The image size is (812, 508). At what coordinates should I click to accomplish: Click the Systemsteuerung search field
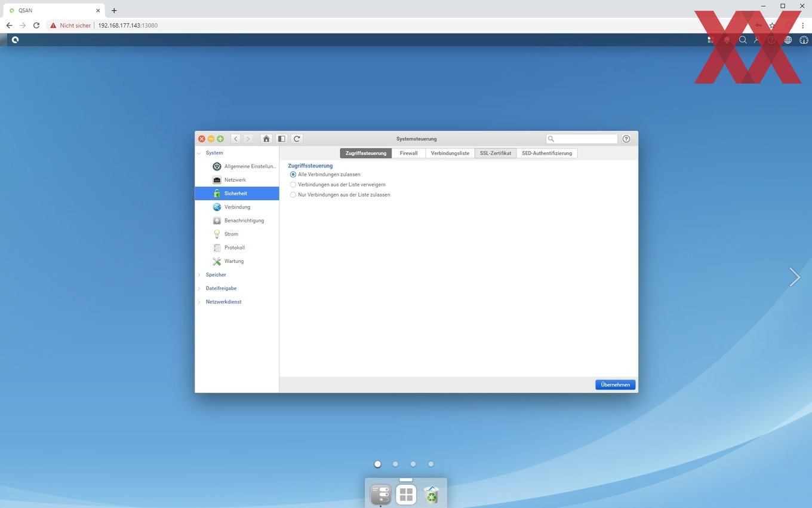[x=582, y=139]
